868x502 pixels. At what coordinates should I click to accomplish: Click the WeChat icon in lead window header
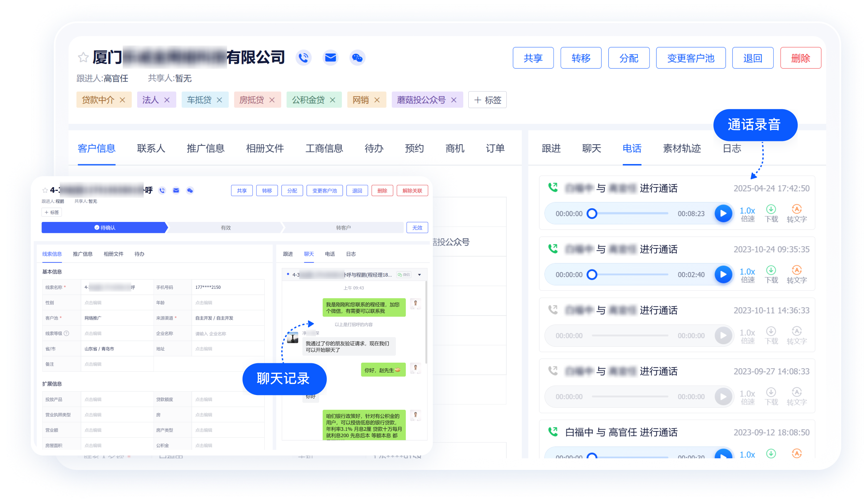pos(190,190)
